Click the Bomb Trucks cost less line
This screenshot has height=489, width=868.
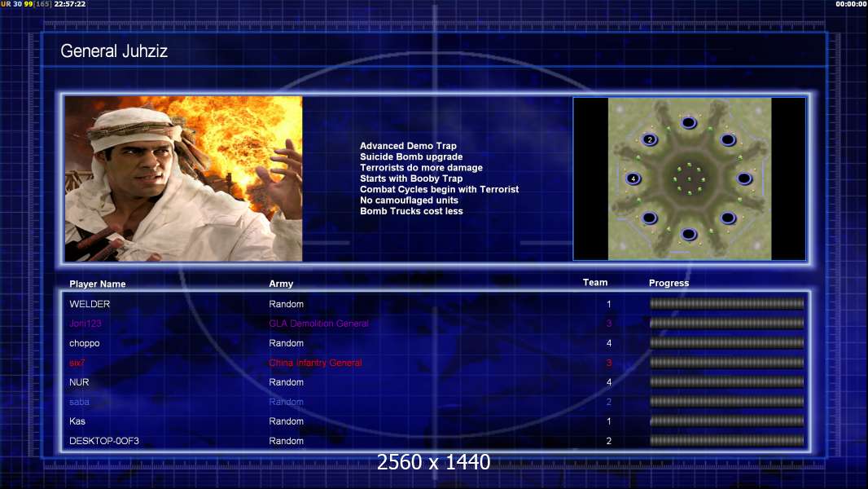pos(411,211)
